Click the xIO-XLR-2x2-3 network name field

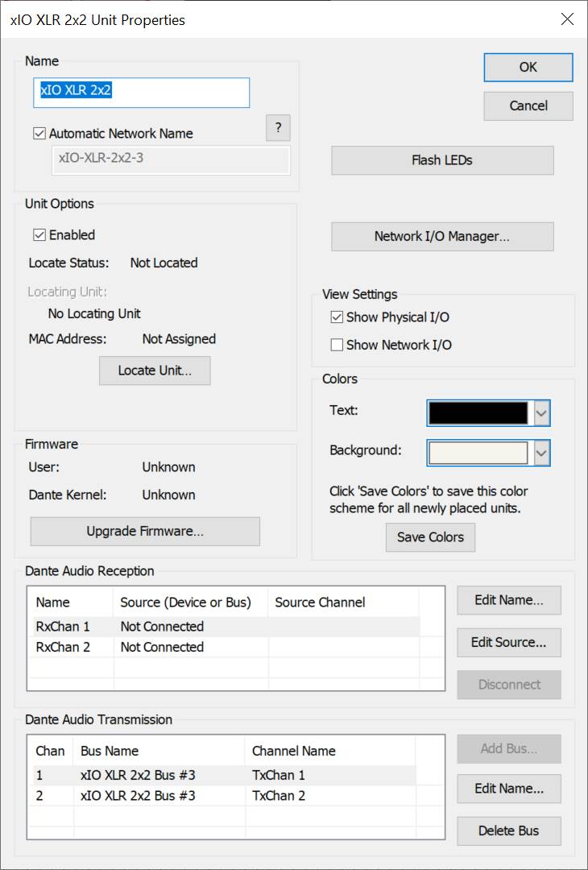(x=171, y=160)
